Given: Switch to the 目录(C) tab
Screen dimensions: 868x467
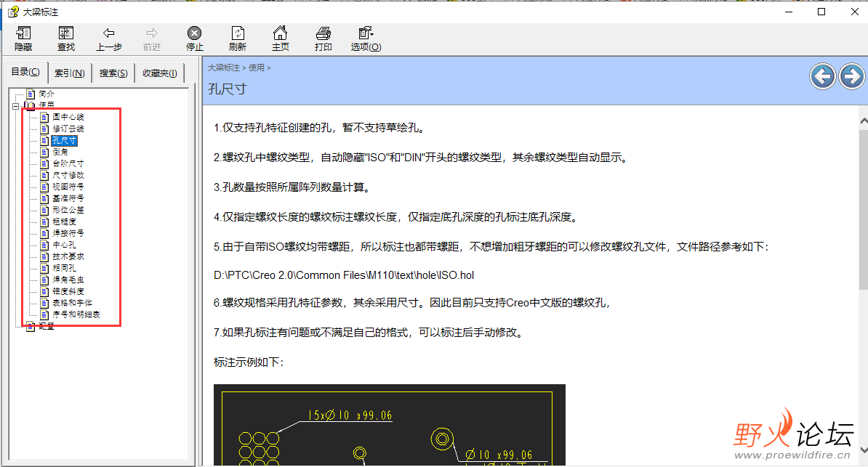Looking at the screenshot, I should tap(25, 72).
